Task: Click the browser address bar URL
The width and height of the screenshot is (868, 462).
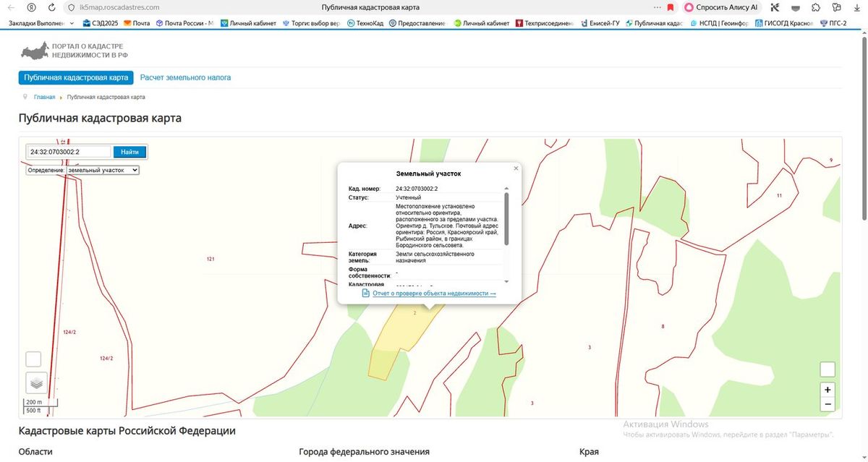Action: point(119,7)
